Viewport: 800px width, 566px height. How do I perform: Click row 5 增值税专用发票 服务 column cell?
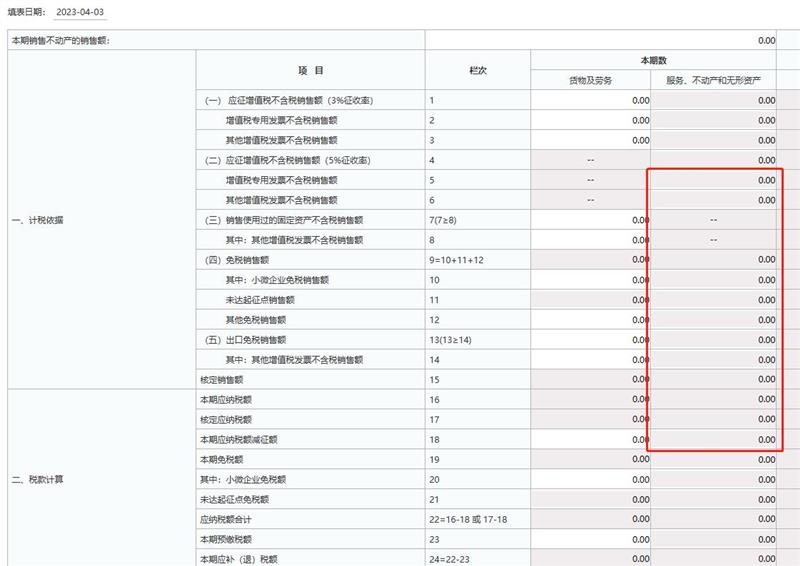pyautogui.click(x=714, y=180)
